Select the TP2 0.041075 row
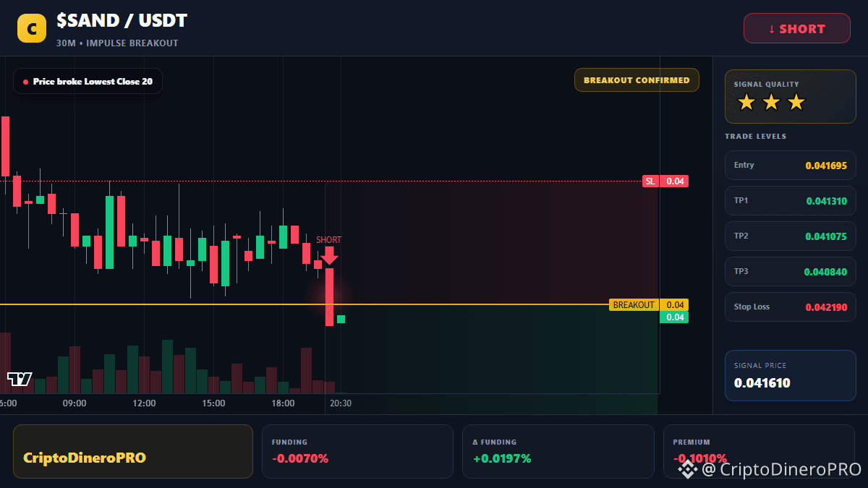The image size is (868, 488). [790, 236]
